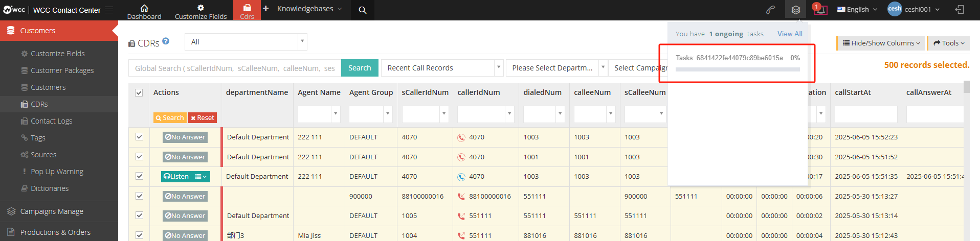The width and height of the screenshot is (980, 241).
Task: Click red call icon beside 88100000016
Action: pyautogui.click(x=461, y=196)
